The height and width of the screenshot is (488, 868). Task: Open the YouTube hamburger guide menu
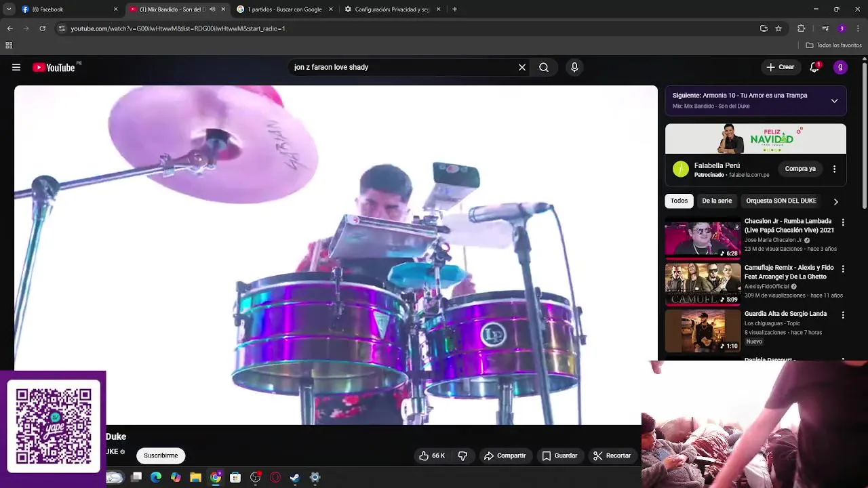click(16, 67)
